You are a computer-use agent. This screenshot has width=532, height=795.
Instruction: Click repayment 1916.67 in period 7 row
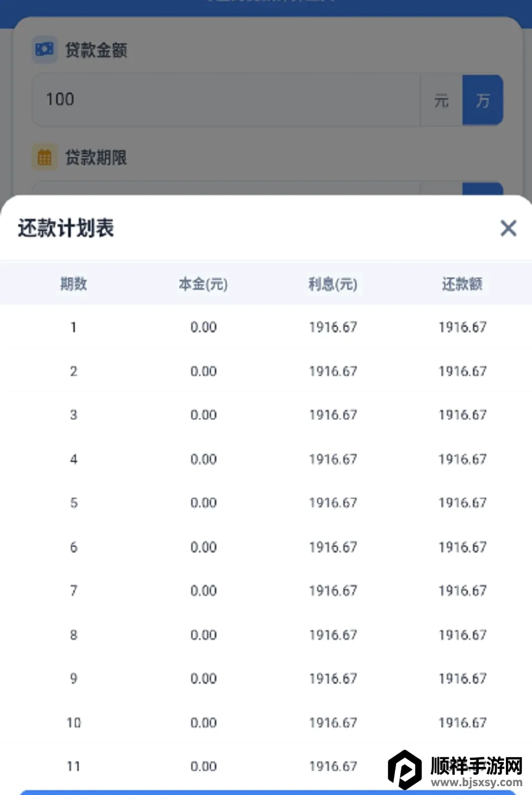click(463, 590)
